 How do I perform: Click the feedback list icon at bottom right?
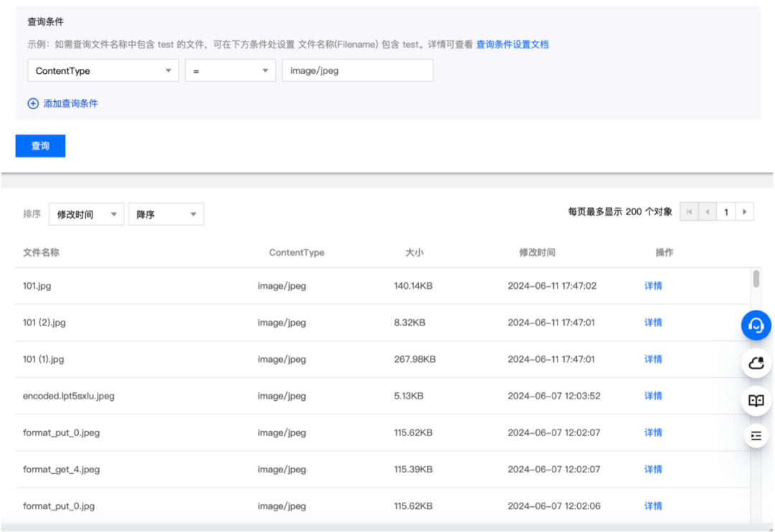click(756, 436)
